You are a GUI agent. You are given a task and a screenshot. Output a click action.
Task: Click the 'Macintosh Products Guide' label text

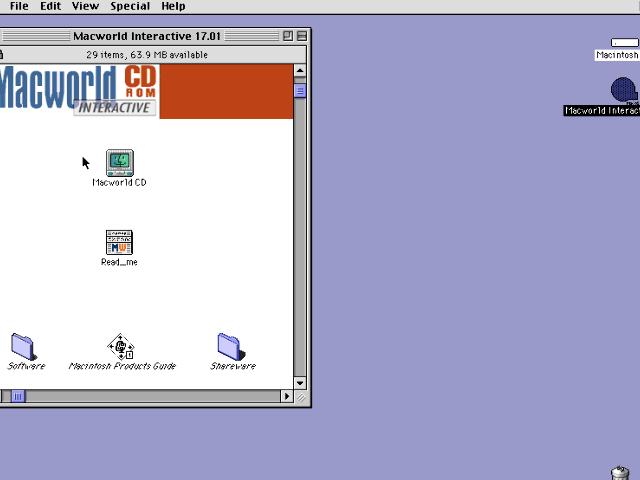pyautogui.click(x=122, y=366)
